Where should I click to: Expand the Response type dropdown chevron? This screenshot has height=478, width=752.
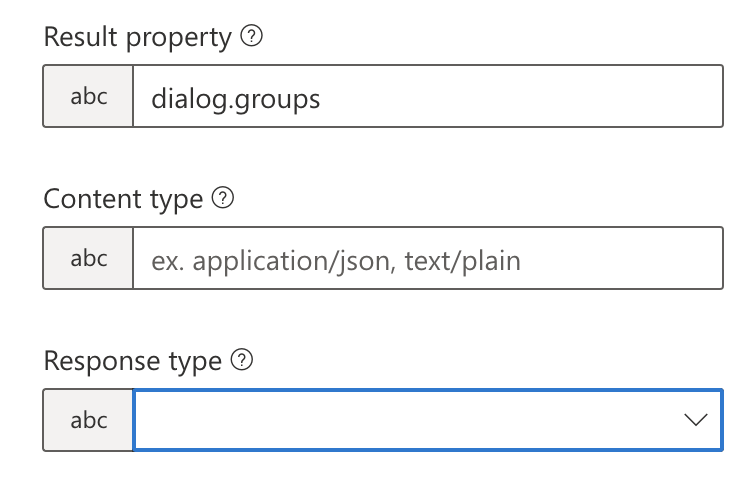point(695,420)
